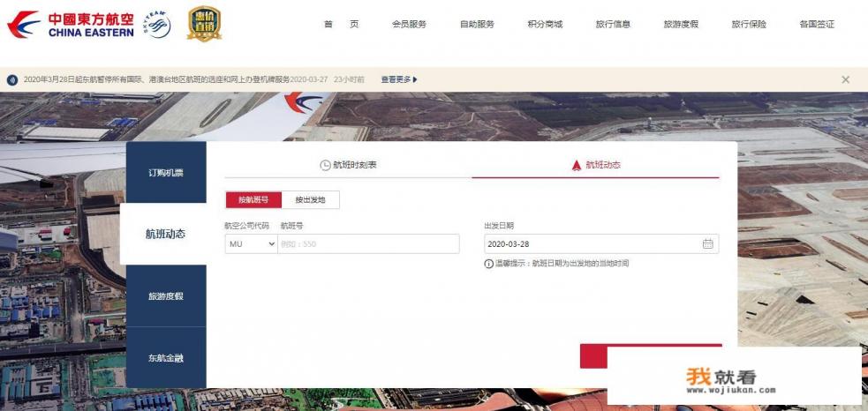Open 积分商城 menu

tap(546, 25)
